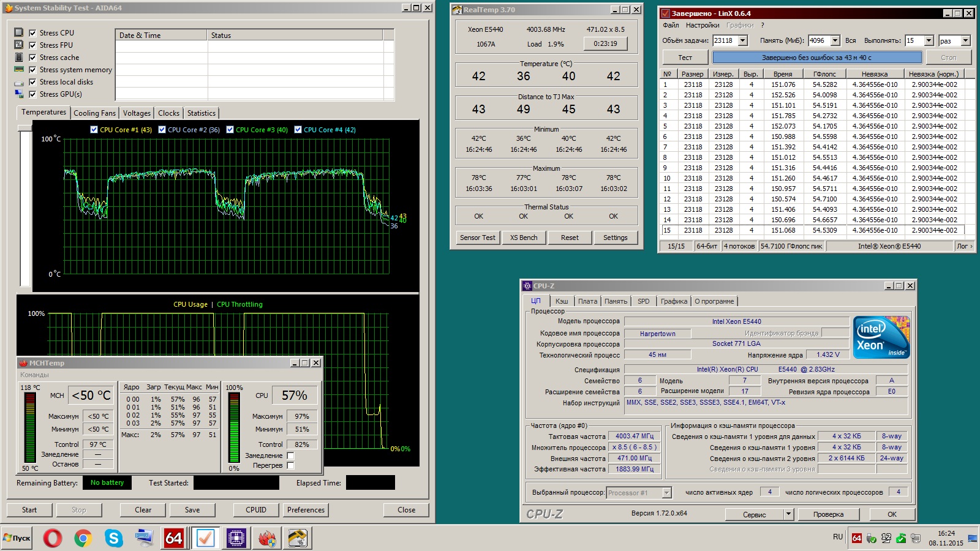Open Skype from the taskbar
Screen dimensions: 980x551
113,538
